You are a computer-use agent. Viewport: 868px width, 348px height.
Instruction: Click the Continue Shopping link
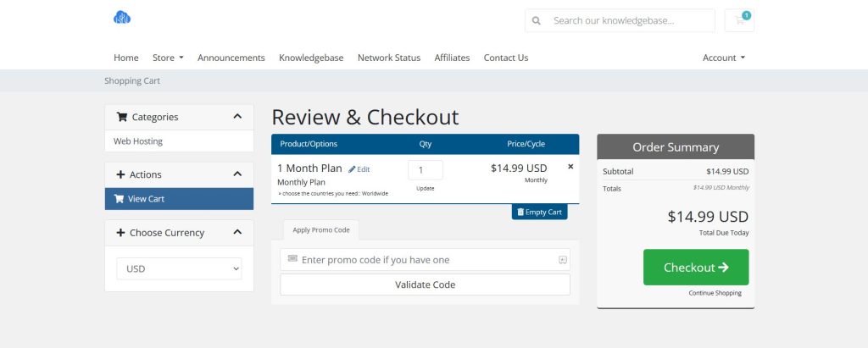click(x=715, y=293)
